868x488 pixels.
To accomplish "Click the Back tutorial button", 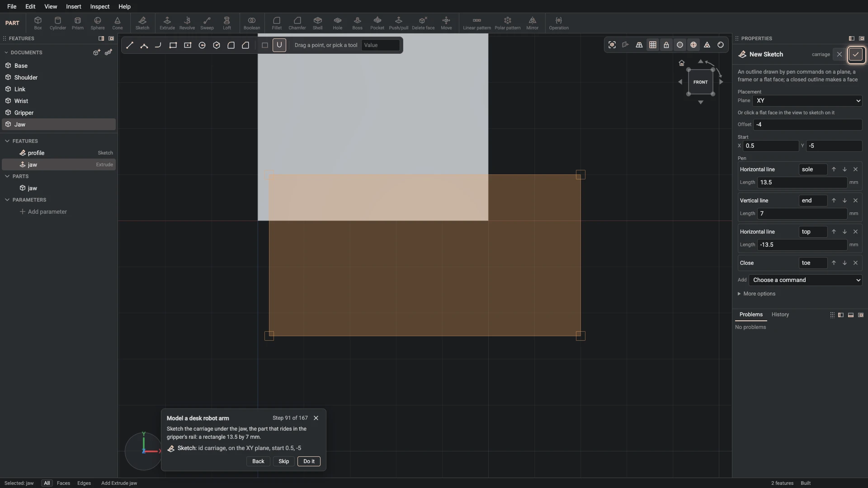I will click(258, 461).
